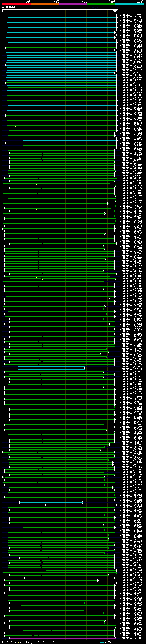Click label UniRef100_C1C4R7

(131, 218)
